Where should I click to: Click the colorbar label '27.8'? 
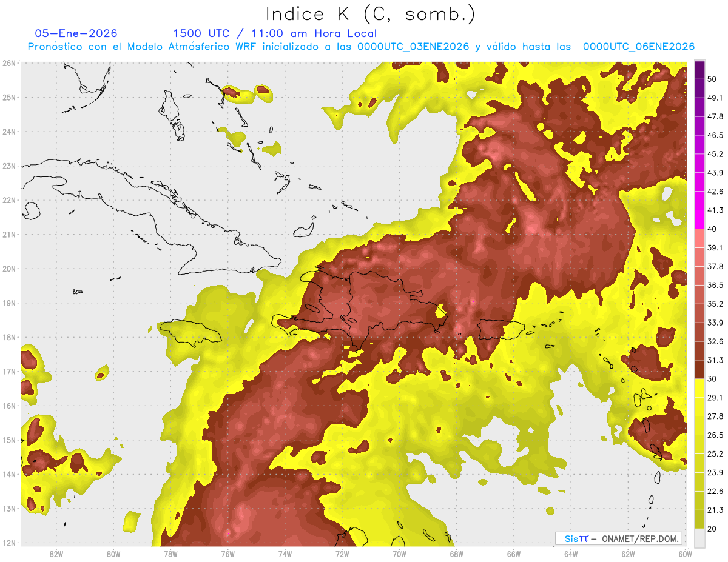(x=716, y=416)
